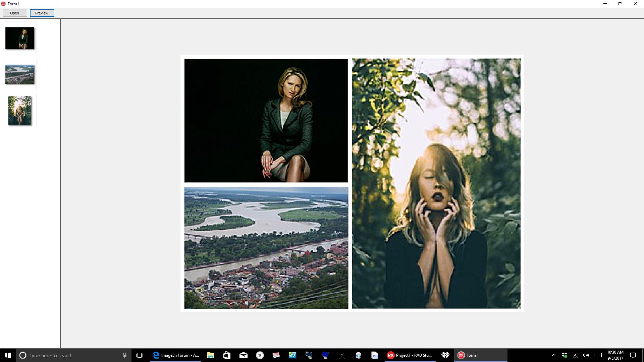
Task: Open the dark monitor taskbar icon
Action: coord(309,355)
